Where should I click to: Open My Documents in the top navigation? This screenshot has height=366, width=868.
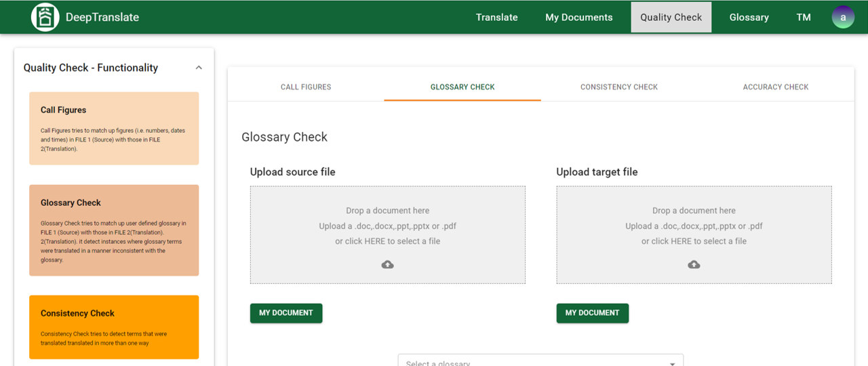point(579,17)
